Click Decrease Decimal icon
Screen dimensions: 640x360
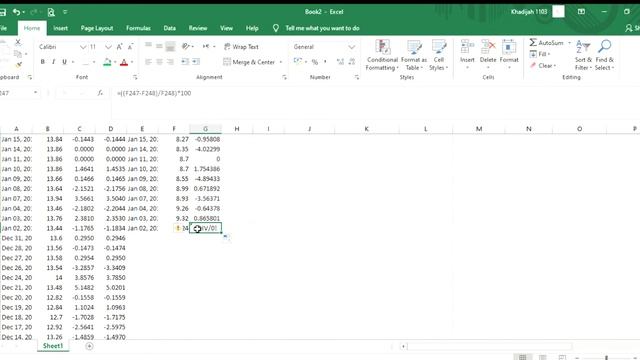(x=352, y=62)
